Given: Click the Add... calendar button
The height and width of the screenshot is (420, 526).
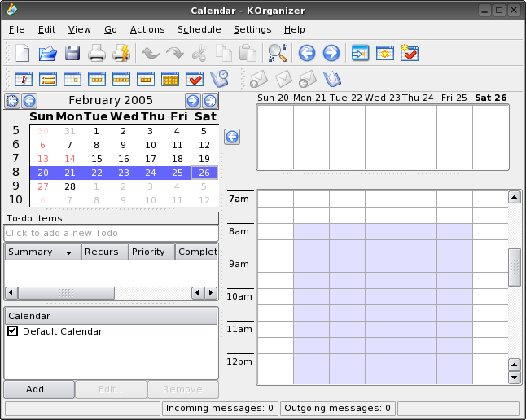Looking at the screenshot, I should 39,389.
